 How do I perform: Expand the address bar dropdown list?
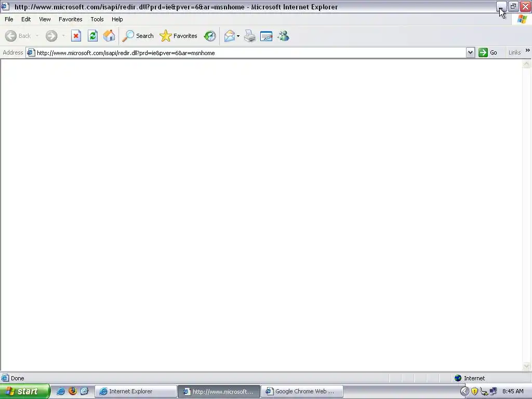coord(470,52)
